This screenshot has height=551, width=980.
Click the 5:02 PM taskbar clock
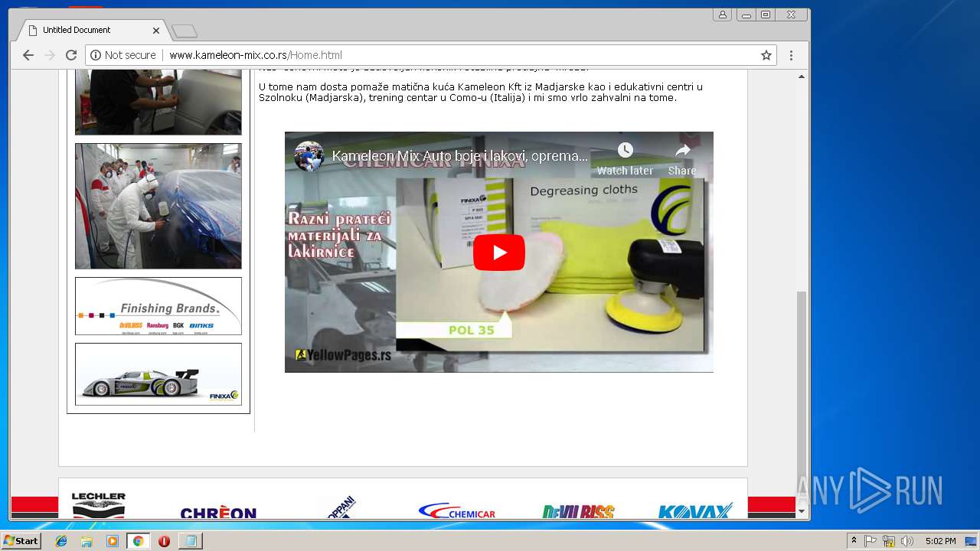click(x=940, y=541)
